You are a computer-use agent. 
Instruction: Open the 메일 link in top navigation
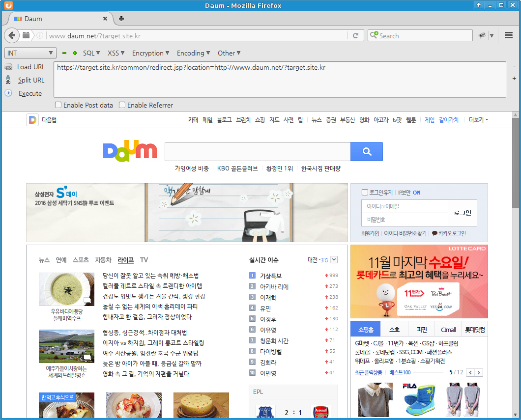tap(207, 120)
